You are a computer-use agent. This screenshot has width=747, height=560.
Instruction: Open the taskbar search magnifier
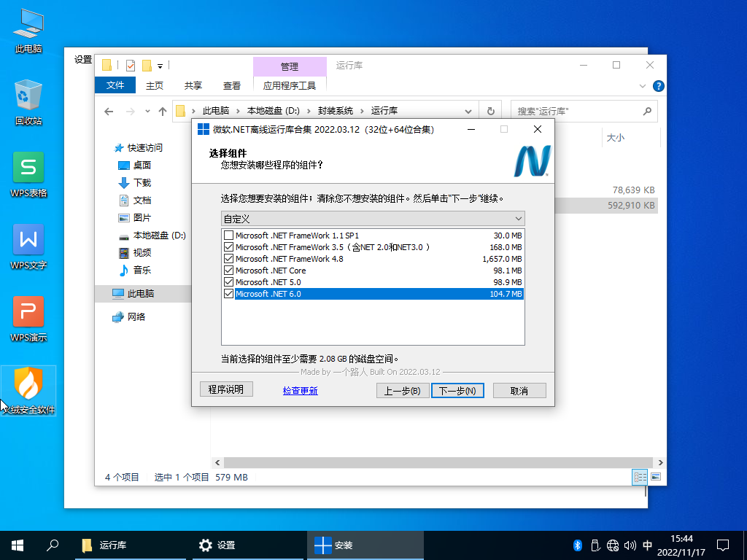coord(53,545)
